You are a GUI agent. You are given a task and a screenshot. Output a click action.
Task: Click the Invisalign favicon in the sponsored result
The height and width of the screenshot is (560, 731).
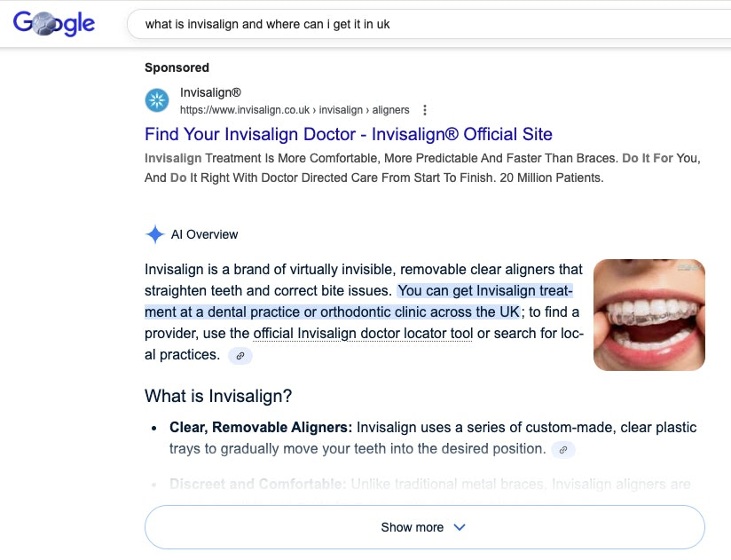157,101
